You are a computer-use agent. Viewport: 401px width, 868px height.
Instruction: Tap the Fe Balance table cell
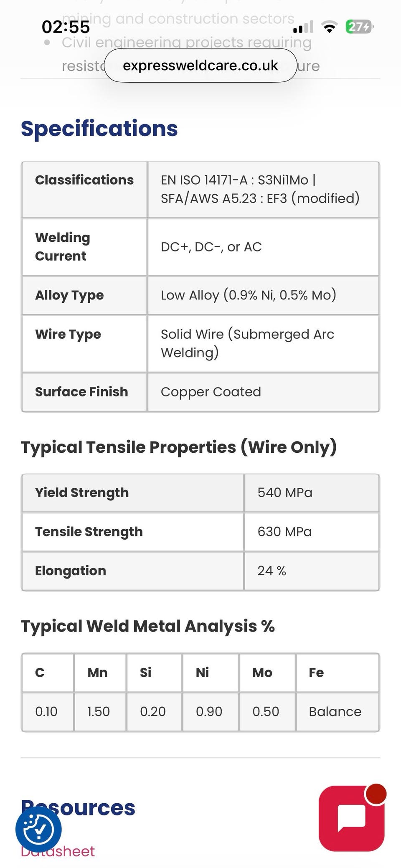click(338, 711)
